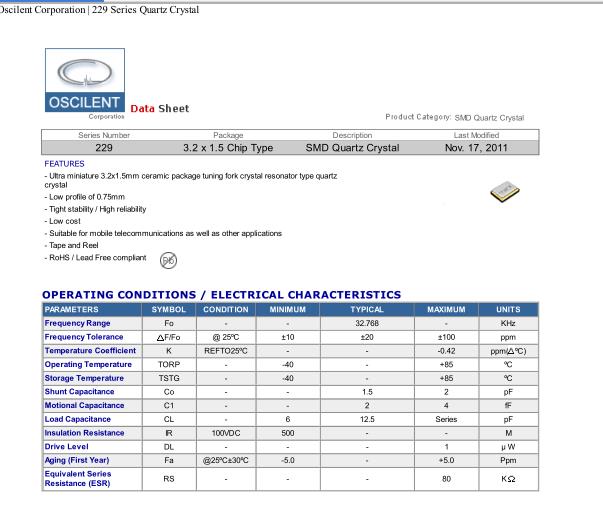Select the Frequency Range parameter row label
Screen dimensions: 603x507
coord(78,324)
